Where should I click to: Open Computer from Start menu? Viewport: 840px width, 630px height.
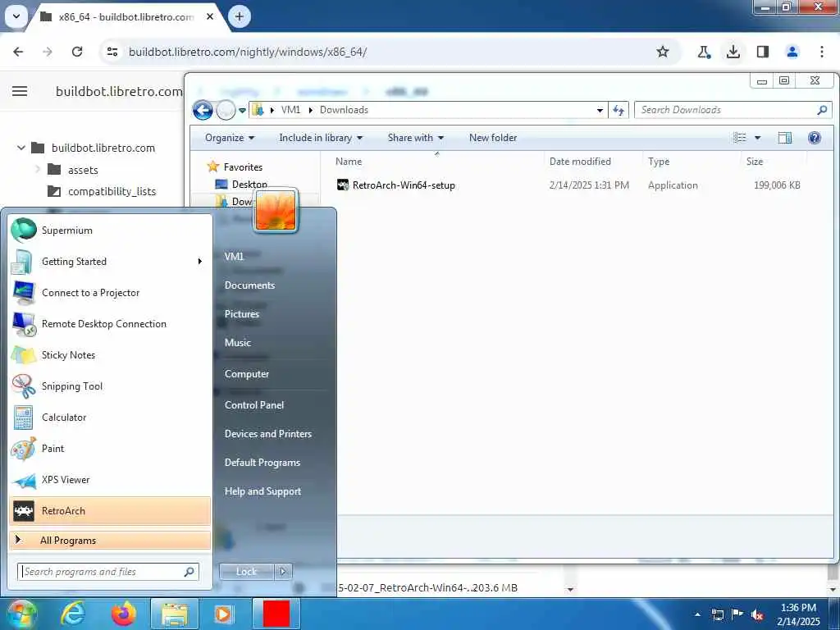247,374
